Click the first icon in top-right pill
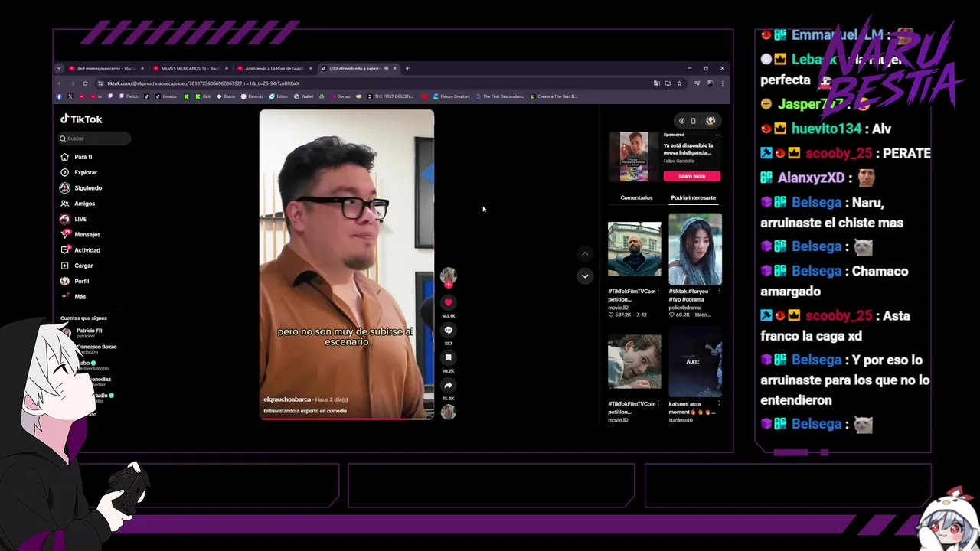Image resolution: width=980 pixels, height=551 pixels. [681, 121]
